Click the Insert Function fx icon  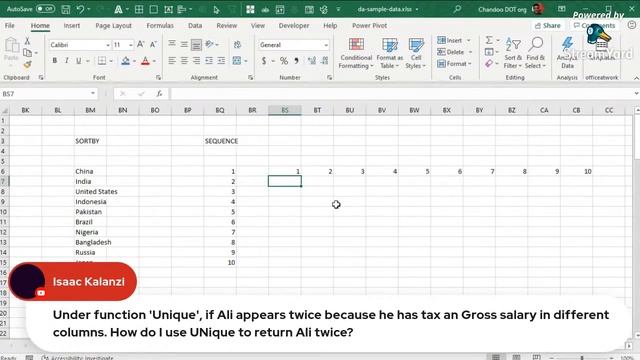tap(159, 94)
